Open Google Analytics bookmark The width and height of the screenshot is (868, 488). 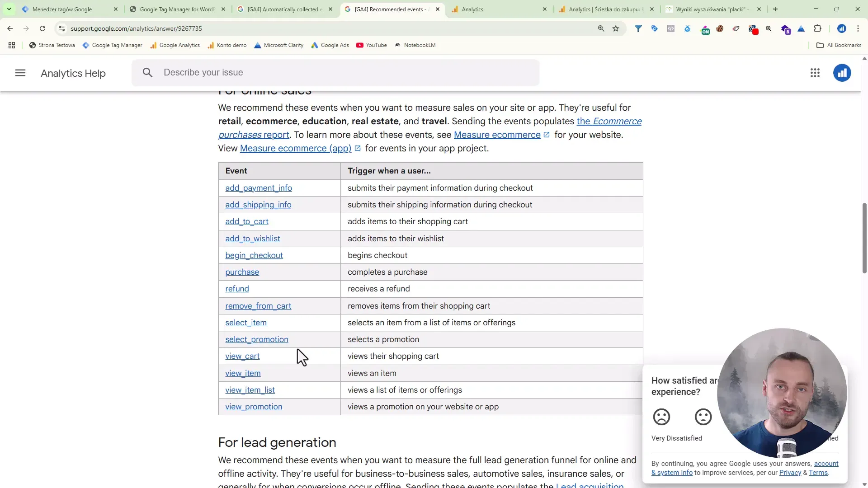175,45
